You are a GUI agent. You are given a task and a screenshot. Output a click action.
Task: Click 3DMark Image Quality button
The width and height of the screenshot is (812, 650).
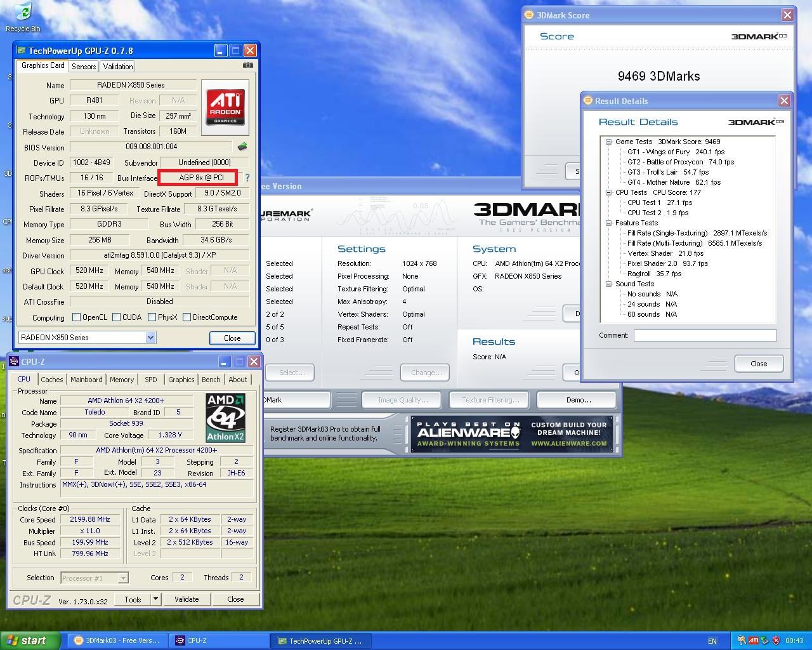coord(403,400)
